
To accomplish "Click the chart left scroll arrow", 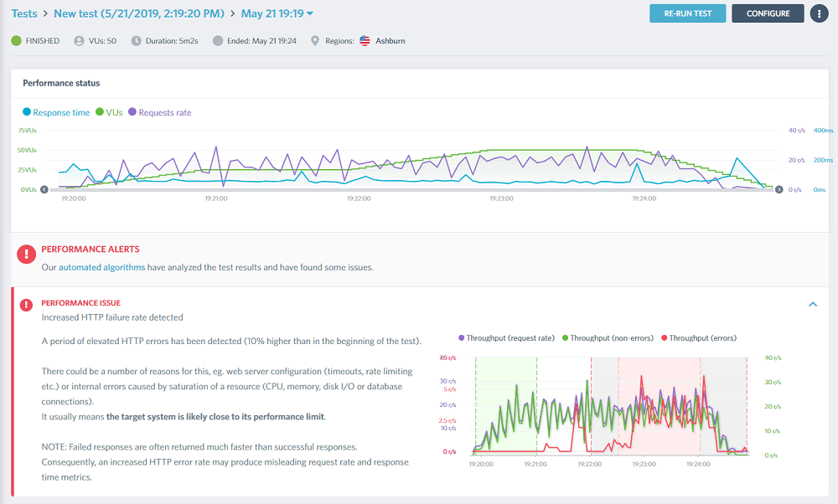I will pyautogui.click(x=44, y=189).
